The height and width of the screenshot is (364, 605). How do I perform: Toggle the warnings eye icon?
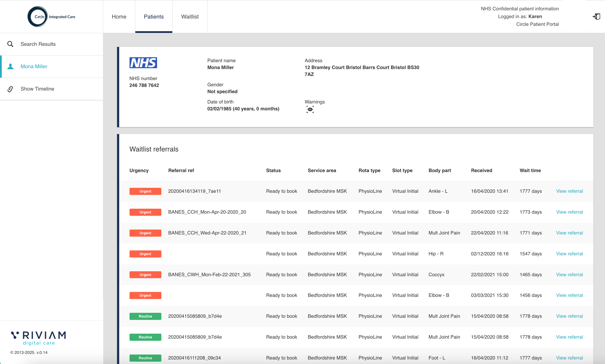[x=310, y=110]
